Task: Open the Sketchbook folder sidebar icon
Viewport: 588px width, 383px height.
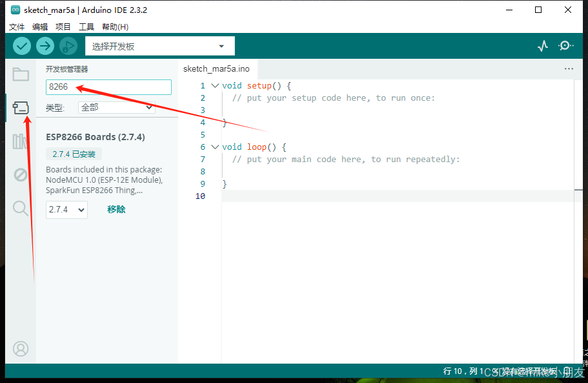Action: (x=21, y=74)
